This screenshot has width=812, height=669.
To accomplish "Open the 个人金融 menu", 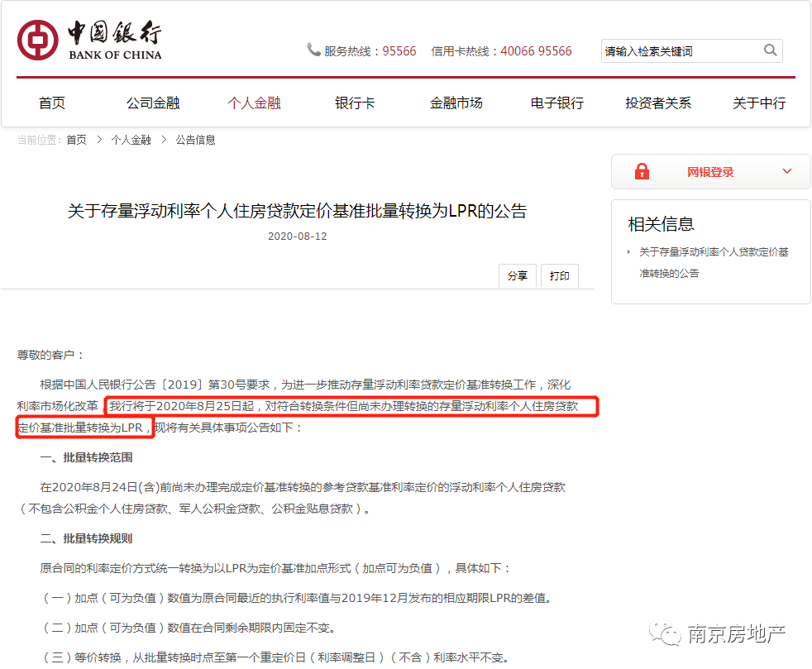I will pyautogui.click(x=254, y=103).
